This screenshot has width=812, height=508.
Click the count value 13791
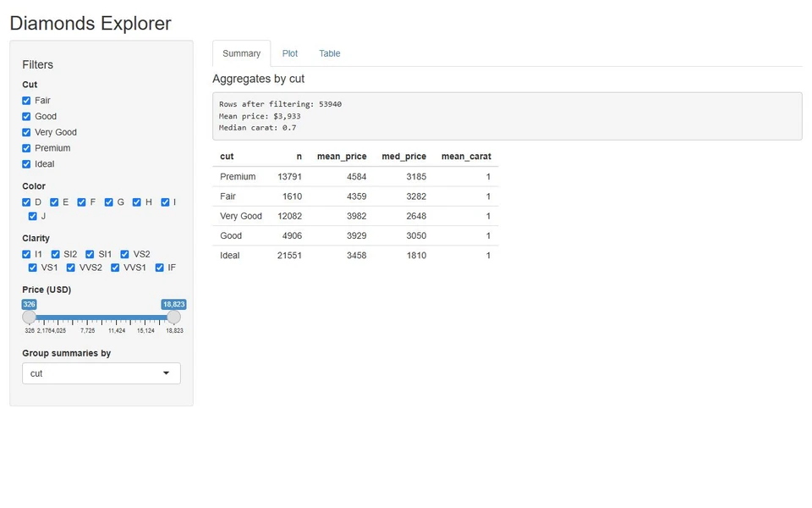click(289, 177)
